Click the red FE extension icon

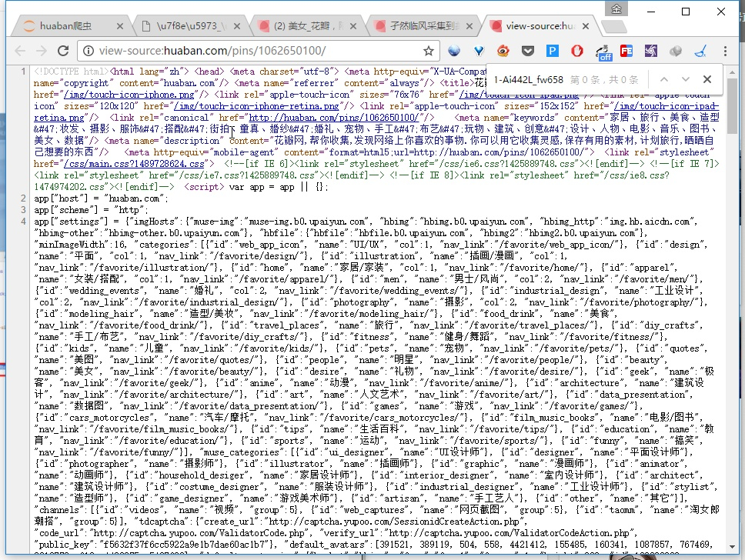pos(626,52)
